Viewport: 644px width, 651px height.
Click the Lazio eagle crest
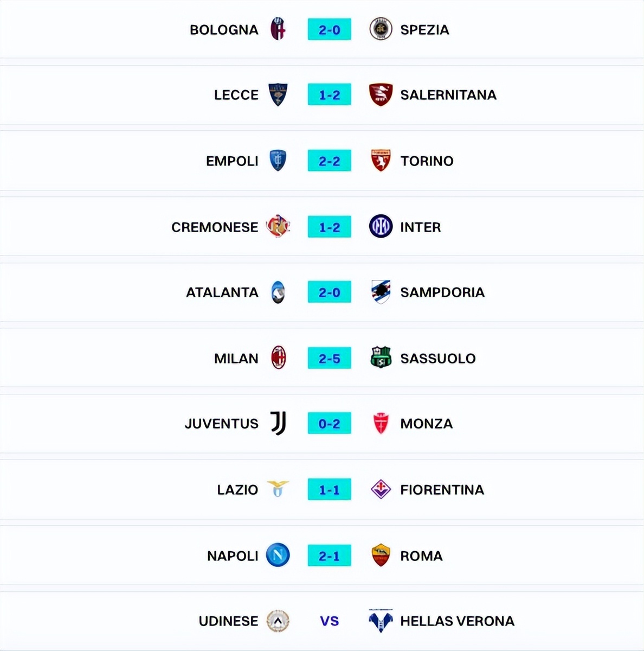coord(278,489)
